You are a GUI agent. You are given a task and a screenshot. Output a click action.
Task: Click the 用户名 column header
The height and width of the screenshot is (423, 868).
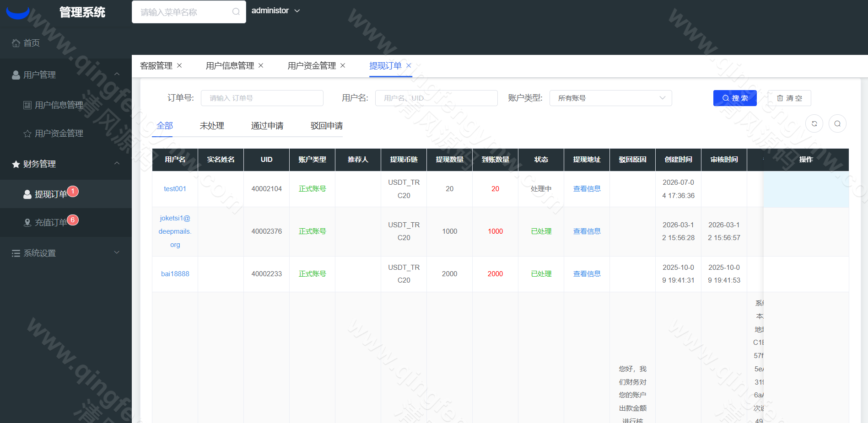point(175,160)
